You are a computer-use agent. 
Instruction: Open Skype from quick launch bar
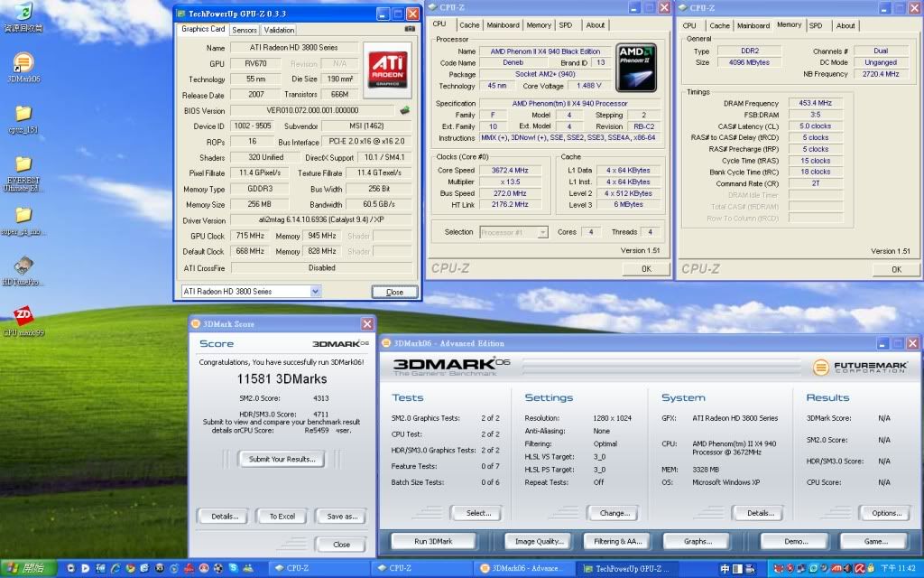click(x=234, y=568)
